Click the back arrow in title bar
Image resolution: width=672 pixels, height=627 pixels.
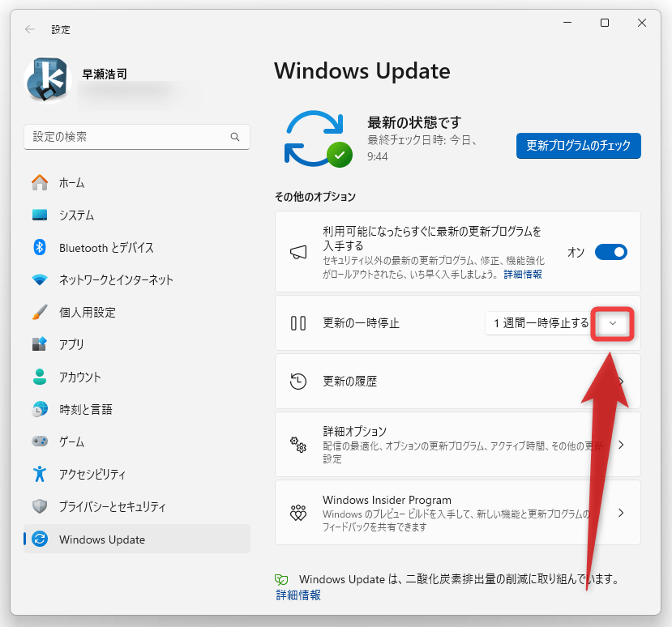(29, 29)
